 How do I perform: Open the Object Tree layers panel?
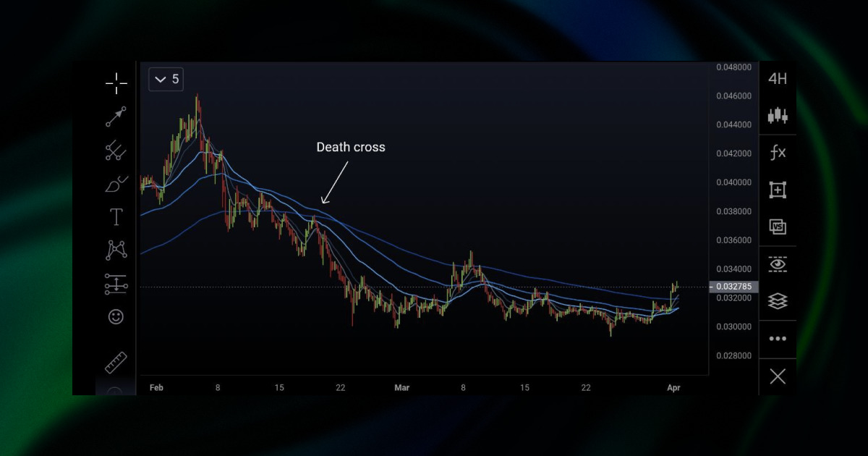click(778, 300)
